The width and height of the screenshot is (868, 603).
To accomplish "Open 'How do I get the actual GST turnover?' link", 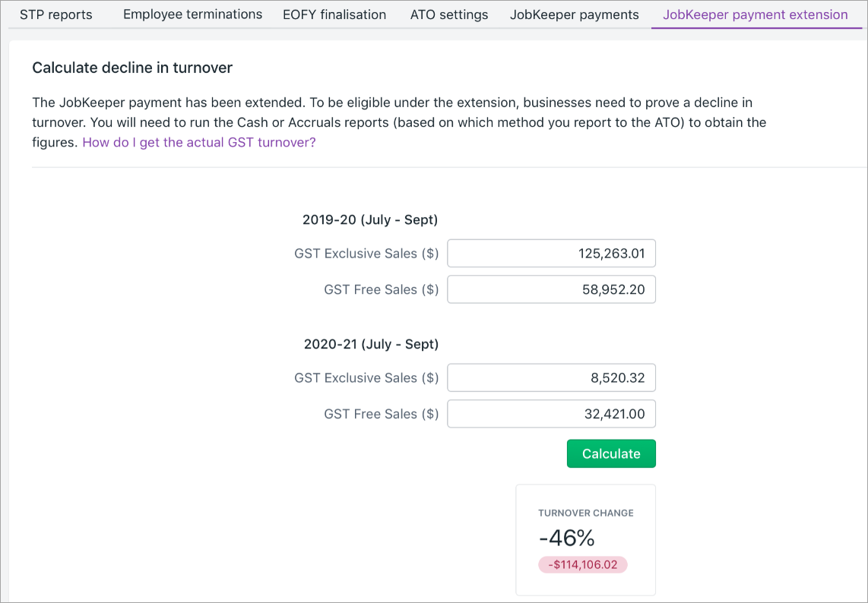I will click(x=198, y=142).
